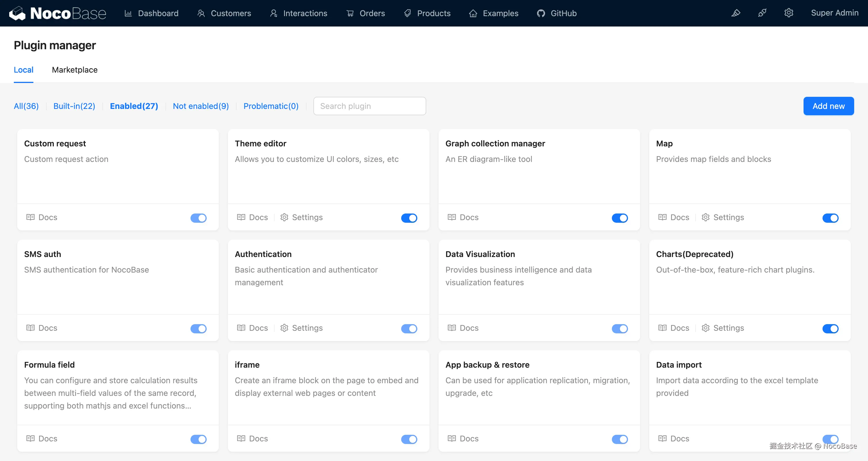Switch to the Marketplace tab
The height and width of the screenshot is (461, 868).
tap(75, 70)
